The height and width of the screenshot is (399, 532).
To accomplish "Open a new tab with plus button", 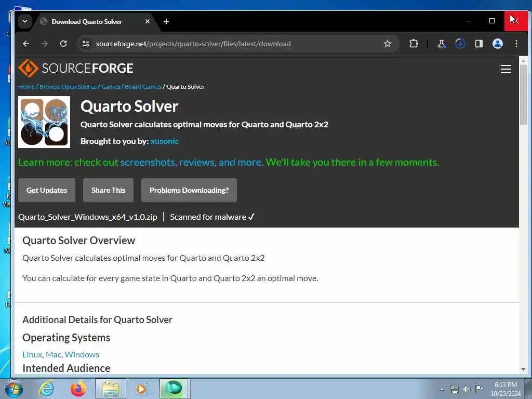I will click(166, 21).
